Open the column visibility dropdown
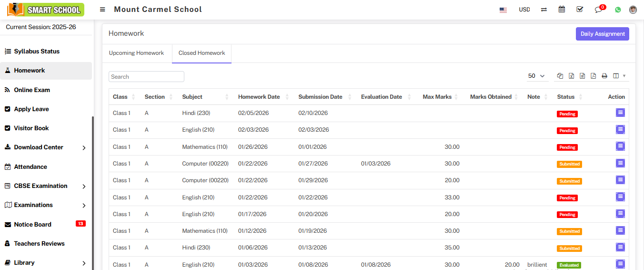Screen dimensions: 644x270 pyautogui.click(x=619, y=76)
